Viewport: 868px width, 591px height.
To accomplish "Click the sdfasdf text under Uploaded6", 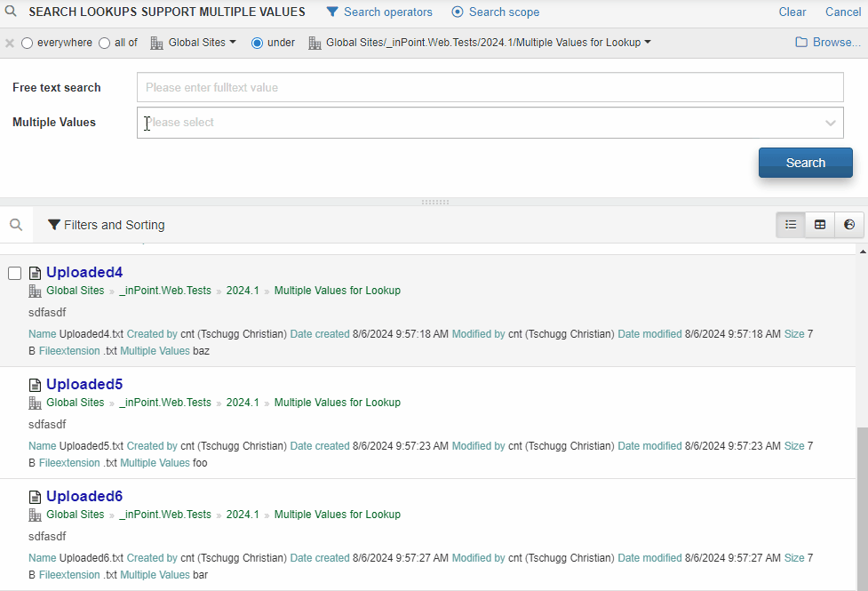I will click(x=47, y=536).
